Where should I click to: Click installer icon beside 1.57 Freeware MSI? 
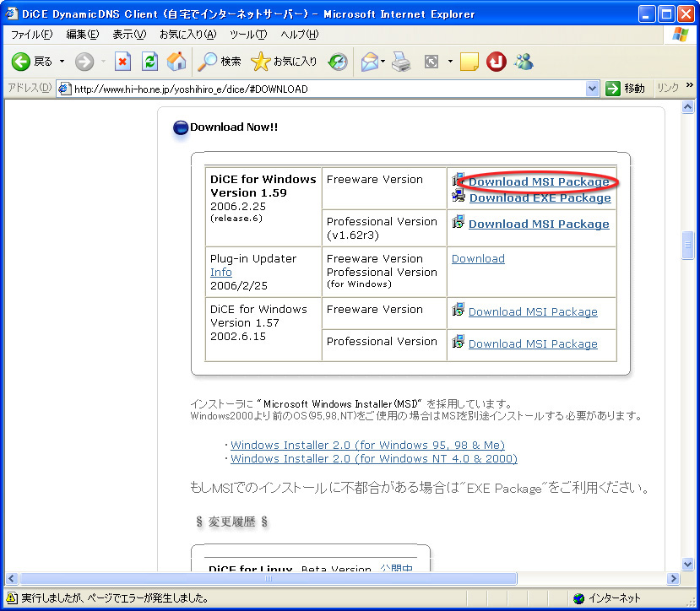[x=458, y=309]
